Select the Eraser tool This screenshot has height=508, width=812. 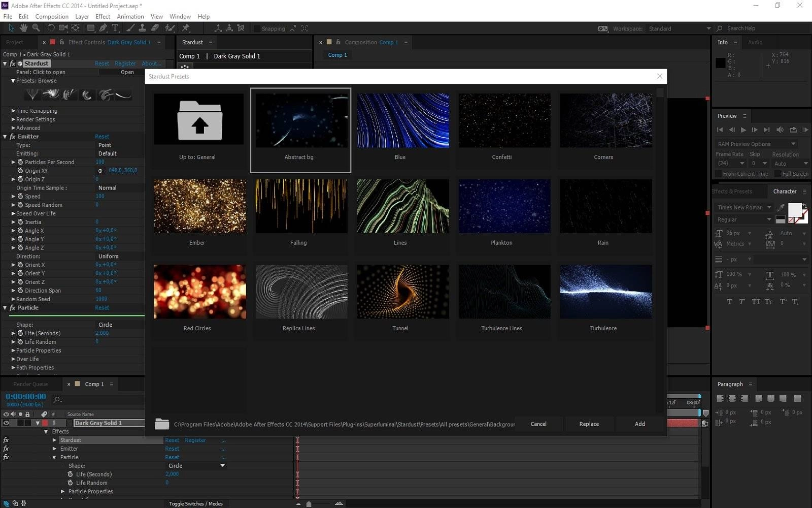pos(155,28)
